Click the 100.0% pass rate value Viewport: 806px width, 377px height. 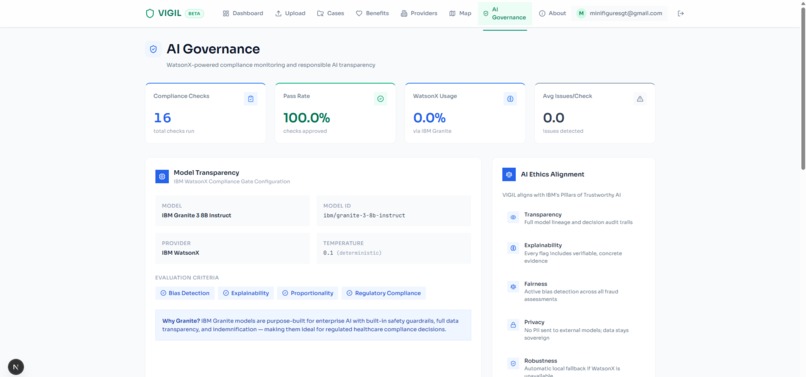point(307,118)
